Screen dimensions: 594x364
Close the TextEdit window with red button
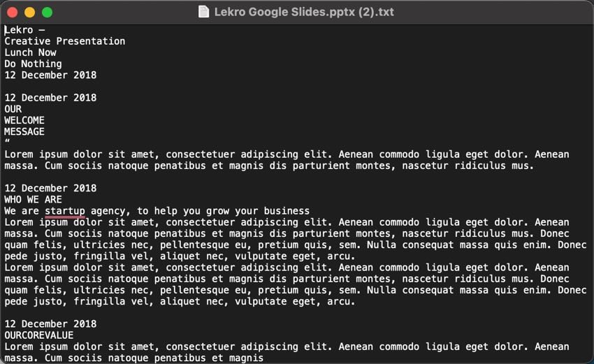pyautogui.click(x=12, y=12)
